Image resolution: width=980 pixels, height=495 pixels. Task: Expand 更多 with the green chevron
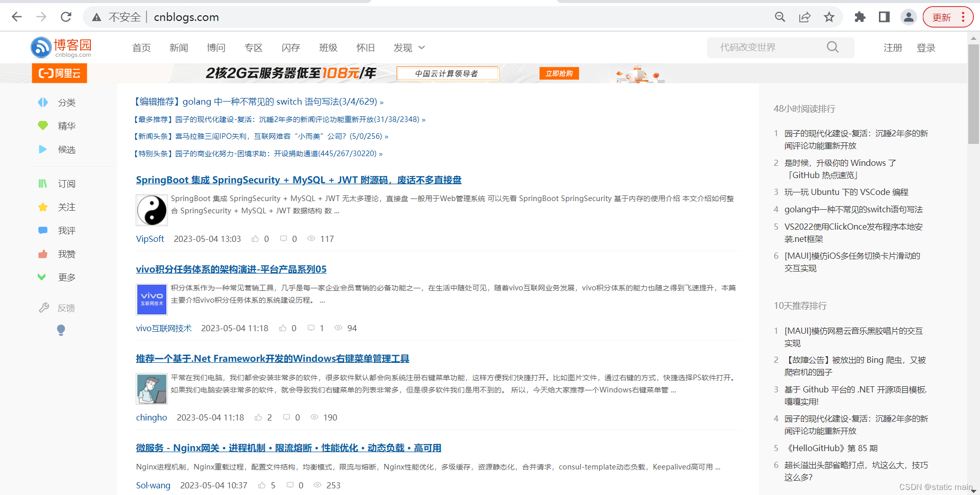(42, 277)
